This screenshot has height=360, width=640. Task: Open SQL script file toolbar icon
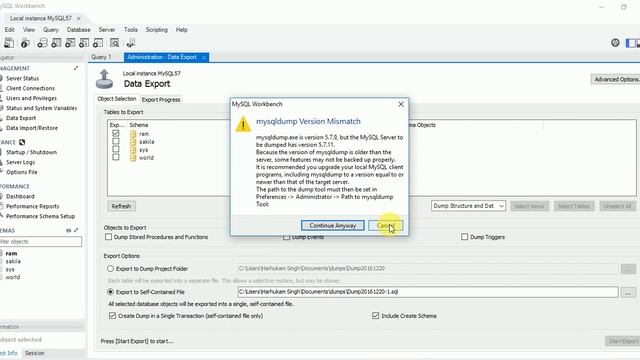point(9,43)
